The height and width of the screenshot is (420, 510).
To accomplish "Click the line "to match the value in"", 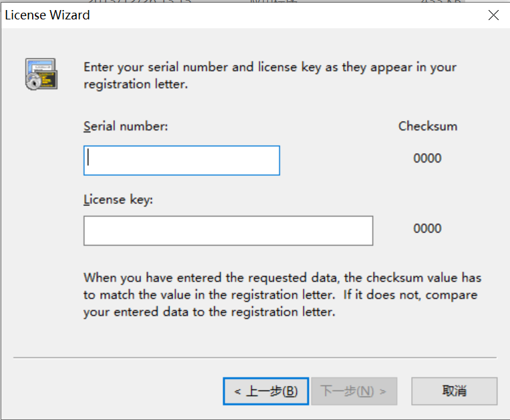I will pyautogui.click(x=281, y=295).
